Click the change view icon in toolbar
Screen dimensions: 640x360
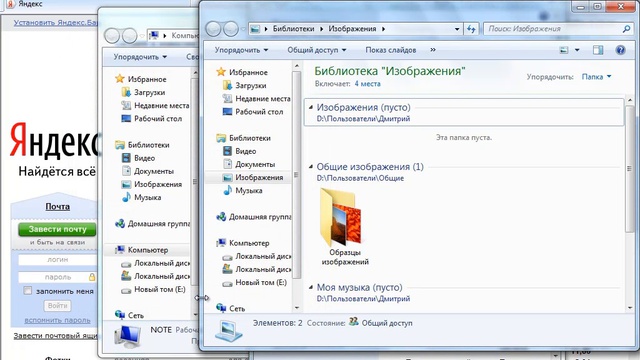point(564,50)
